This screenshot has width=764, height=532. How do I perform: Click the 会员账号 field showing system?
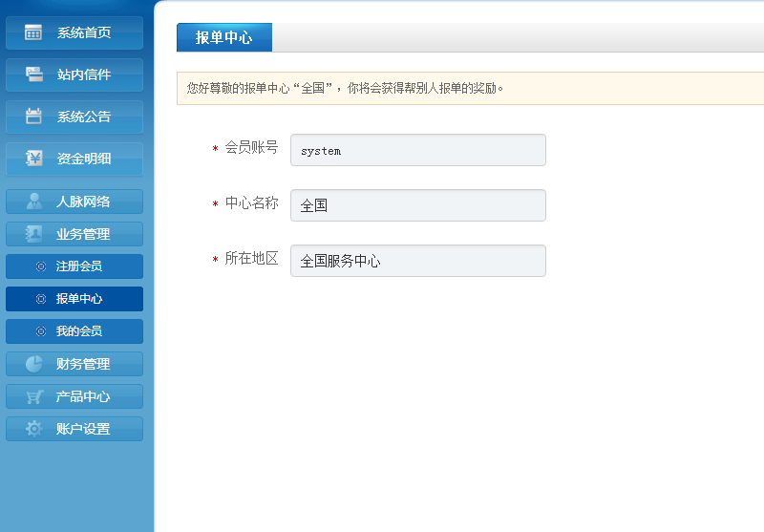(418, 150)
